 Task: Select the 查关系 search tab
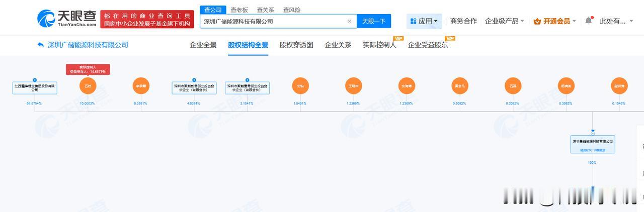pos(265,10)
